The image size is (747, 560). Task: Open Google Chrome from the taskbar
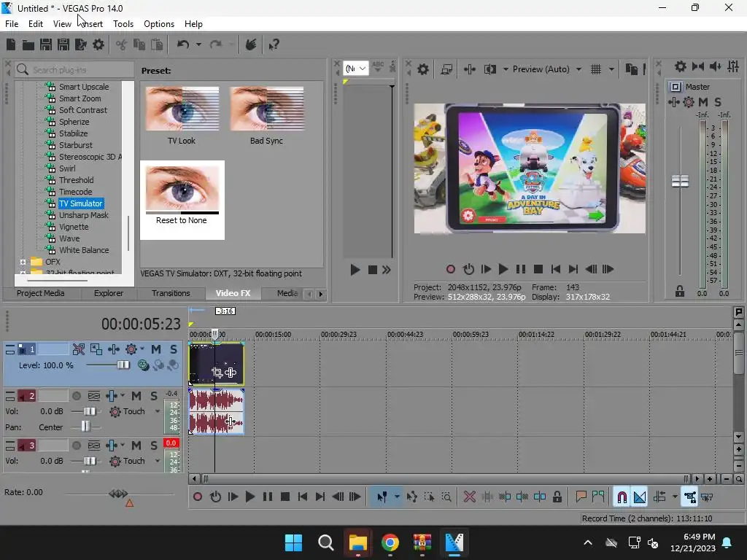click(390, 542)
